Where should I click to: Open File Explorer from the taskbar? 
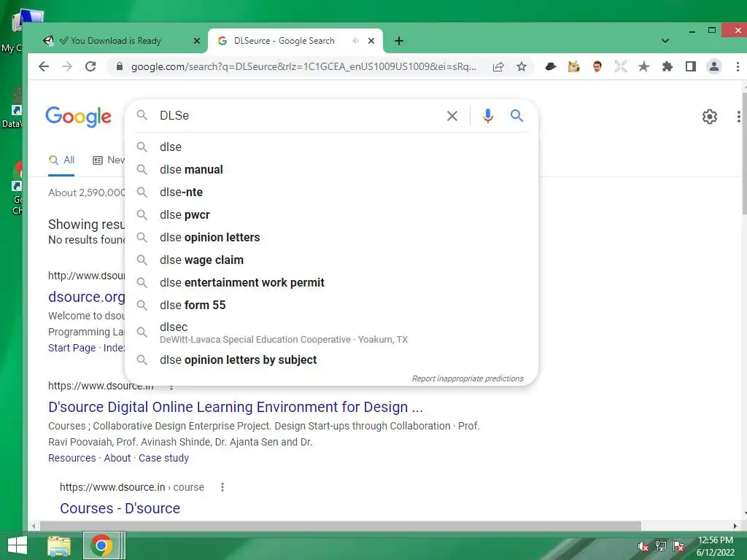[59, 545]
